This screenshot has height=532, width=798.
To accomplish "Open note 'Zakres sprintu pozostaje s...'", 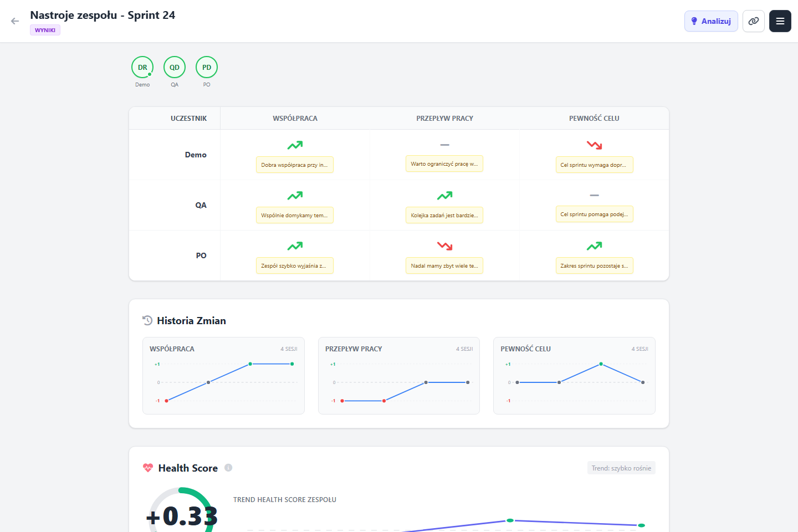I will [x=594, y=265].
